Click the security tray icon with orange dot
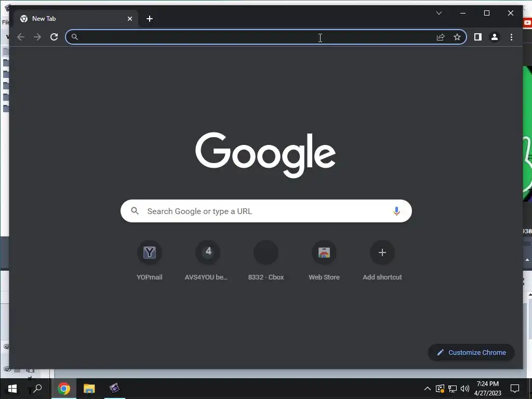The height and width of the screenshot is (399, 532). pos(440,389)
